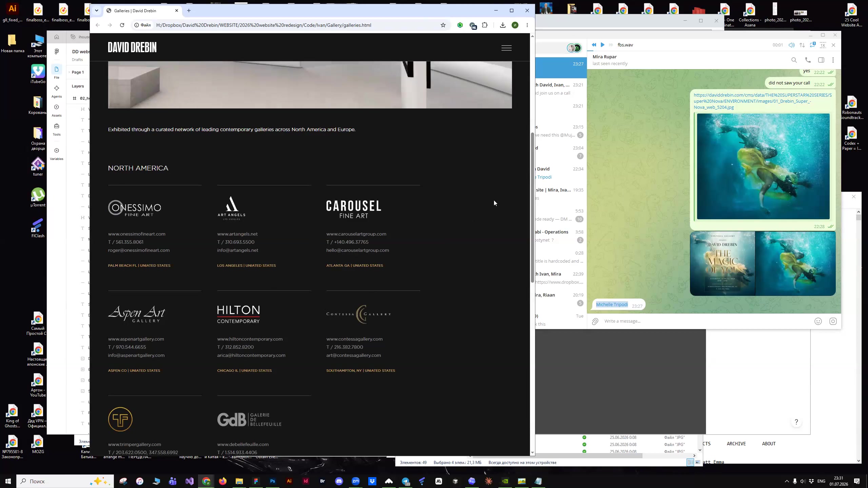
Task: Open www.onessimofineart.com link
Action: pos(137,234)
